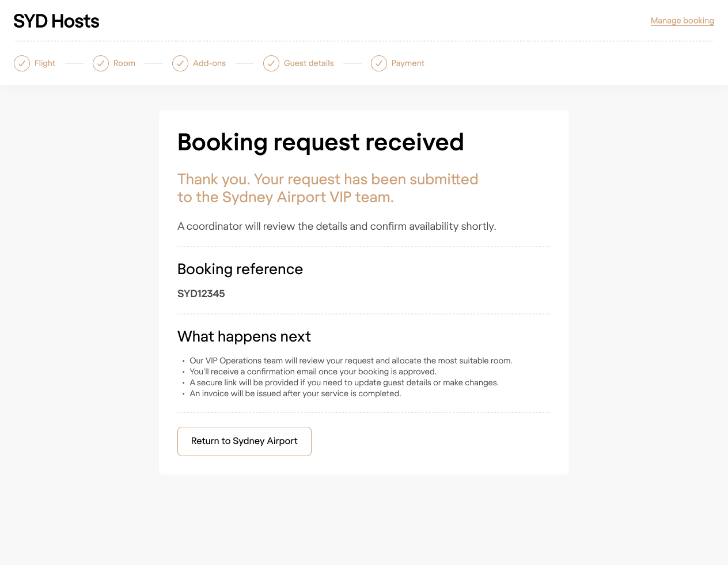728x565 pixels.
Task: Click the Add-ons step checkmark icon
Action: (180, 63)
